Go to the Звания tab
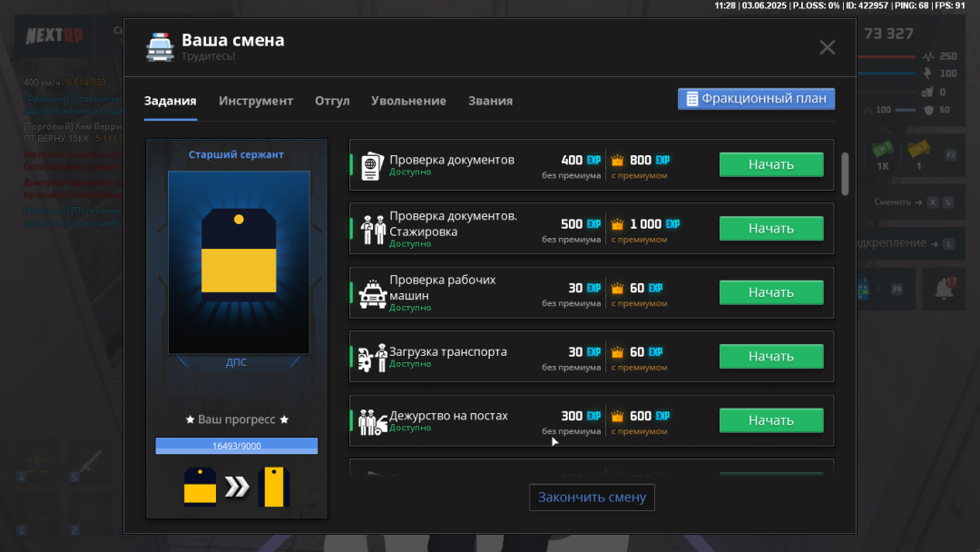This screenshot has height=552, width=980. tap(490, 101)
